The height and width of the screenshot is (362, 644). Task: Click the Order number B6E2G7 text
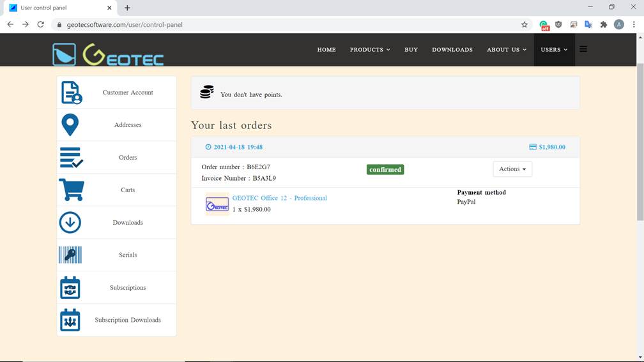(x=236, y=167)
